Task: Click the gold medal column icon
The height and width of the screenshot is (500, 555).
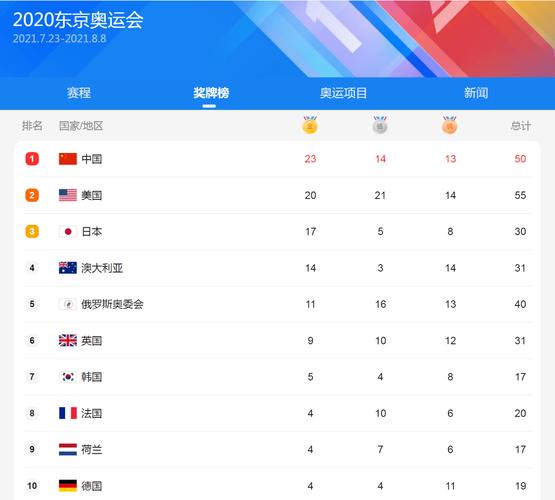Action: click(310, 125)
